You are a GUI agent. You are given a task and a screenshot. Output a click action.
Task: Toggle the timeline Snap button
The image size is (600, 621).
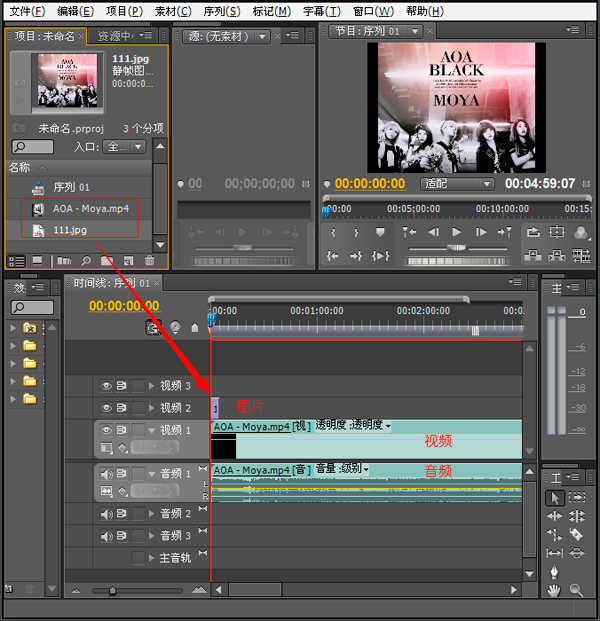(x=153, y=327)
